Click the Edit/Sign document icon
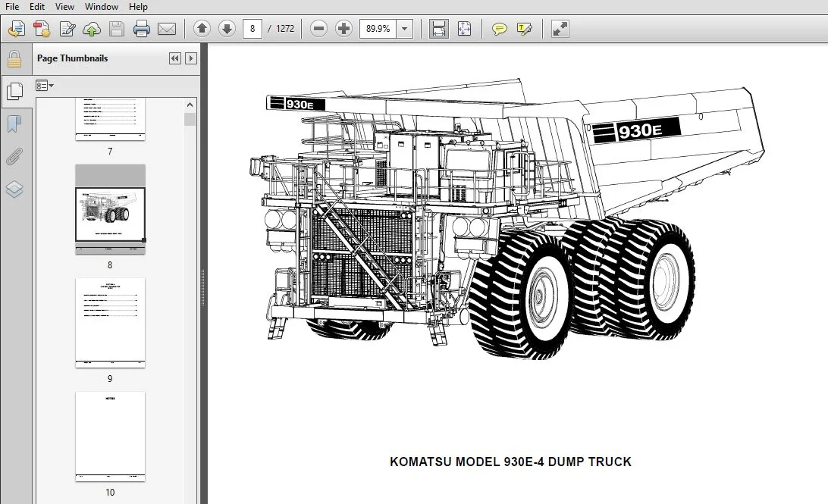 [x=67, y=29]
